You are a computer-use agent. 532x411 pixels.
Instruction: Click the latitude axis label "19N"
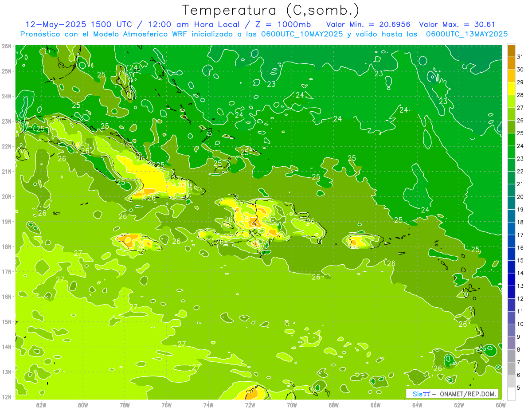click(7, 222)
